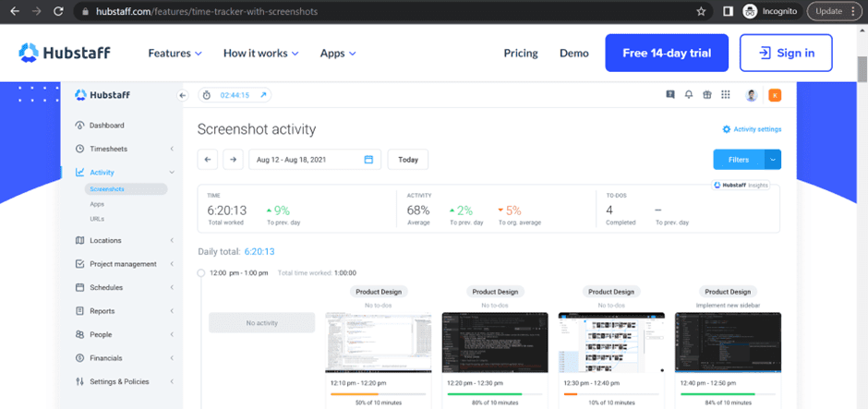Open Activity settings link
The image size is (868, 409).
click(x=752, y=129)
